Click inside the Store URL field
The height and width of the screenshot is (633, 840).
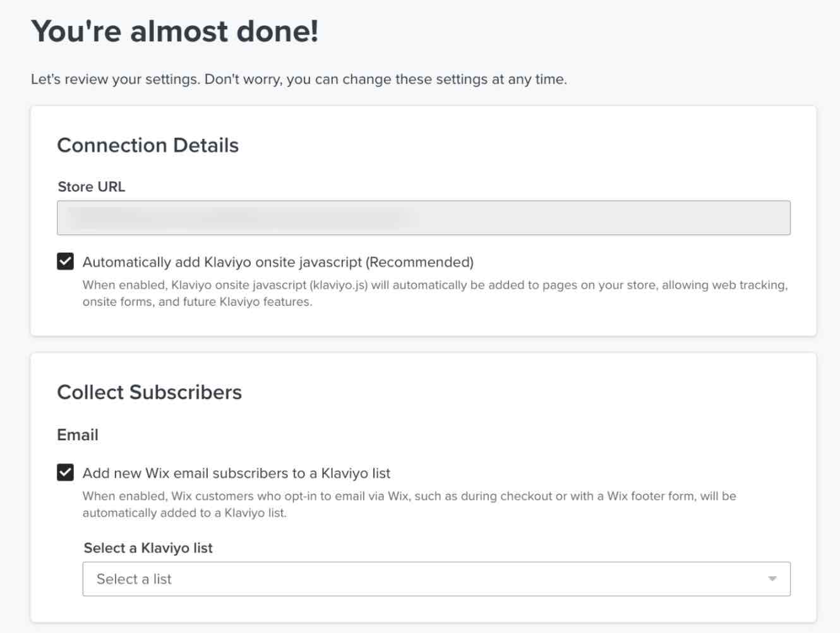click(x=423, y=217)
